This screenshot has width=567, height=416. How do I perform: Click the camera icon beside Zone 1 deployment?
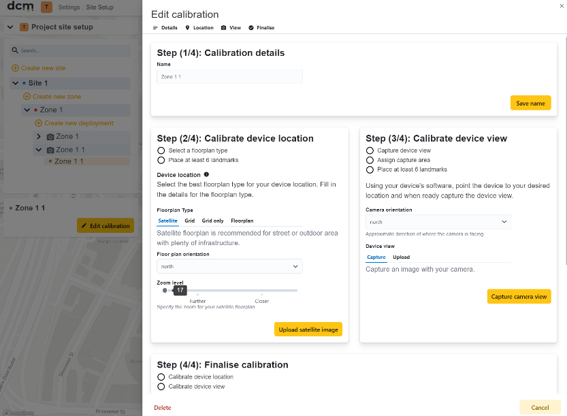[x=51, y=137]
